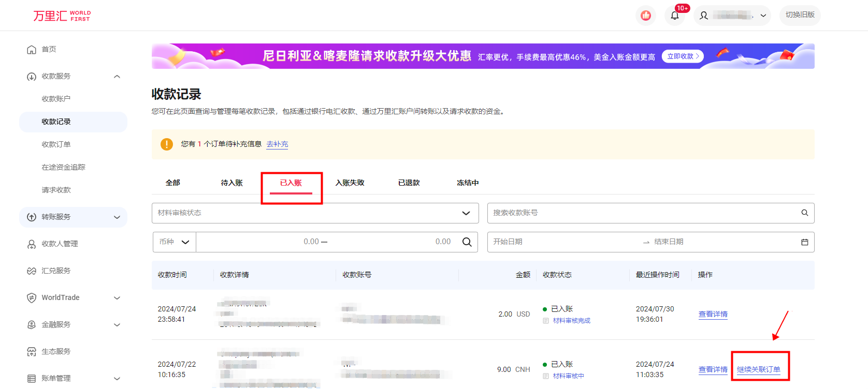Click the search icon in account search field
Image resolution: width=868 pixels, height=389 pixels.
click(x=804, y=213)
